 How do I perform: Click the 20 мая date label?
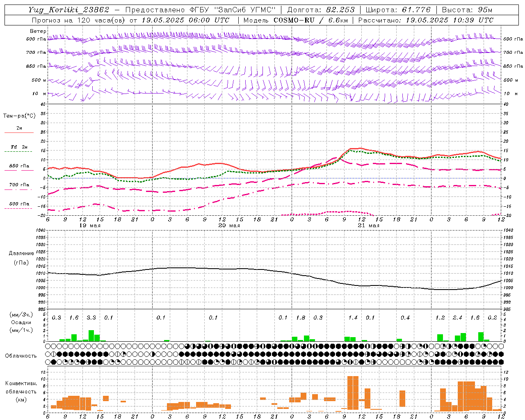tap(229, 226)
